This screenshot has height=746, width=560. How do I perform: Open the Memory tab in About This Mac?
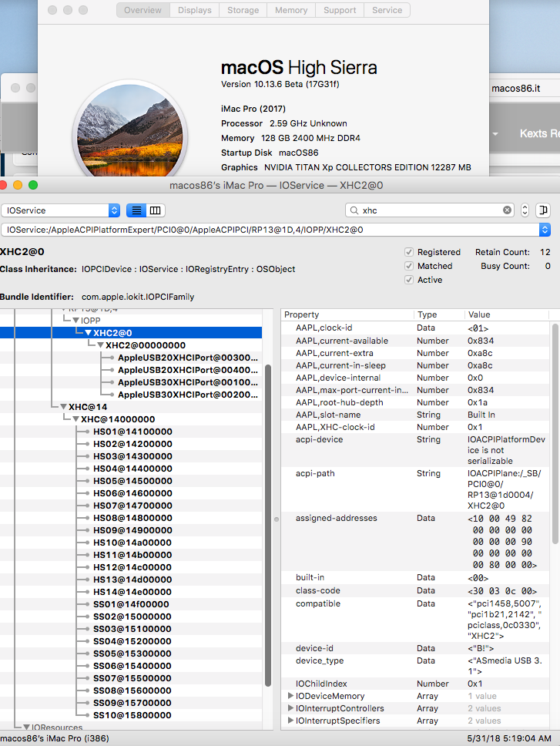pyautogui.click(x=291, y=10)
